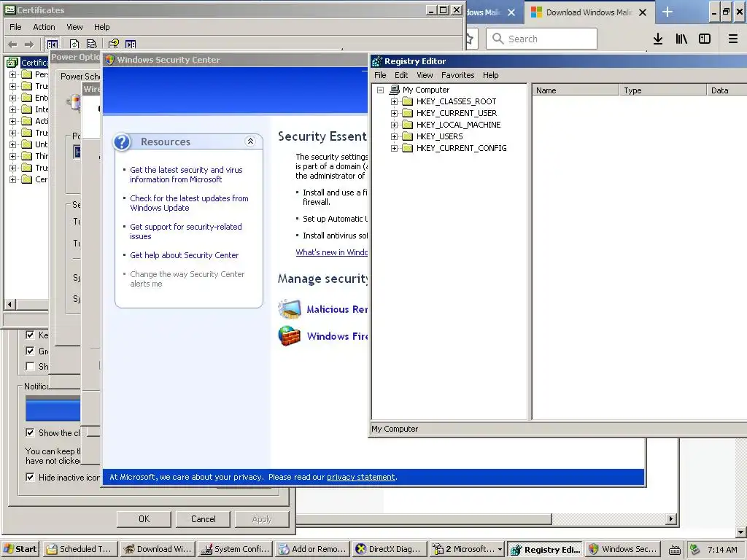Viewport: 747px width, 560px height.
Task: Expand the 'Acti' certificates folder
Action: pos(13,121)
